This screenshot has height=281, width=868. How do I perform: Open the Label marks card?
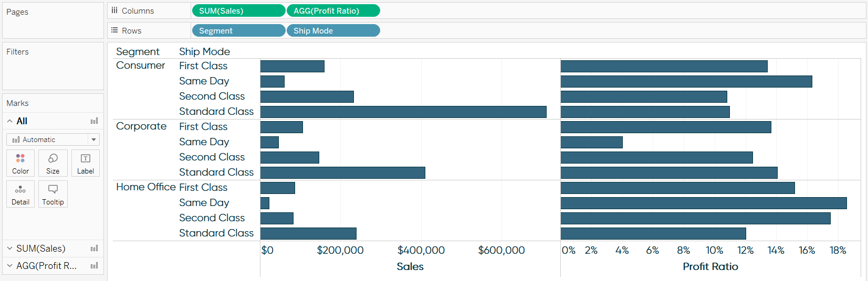[85, 163]
